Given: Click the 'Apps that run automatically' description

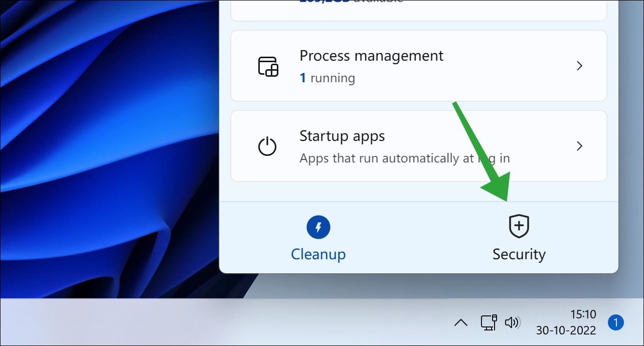Looking at the screenshot, I should pyautogui.click(x=404, y=158).
